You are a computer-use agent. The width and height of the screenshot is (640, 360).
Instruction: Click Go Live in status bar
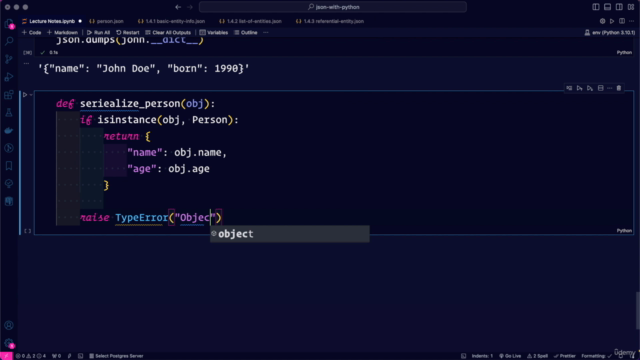(510, 356)
